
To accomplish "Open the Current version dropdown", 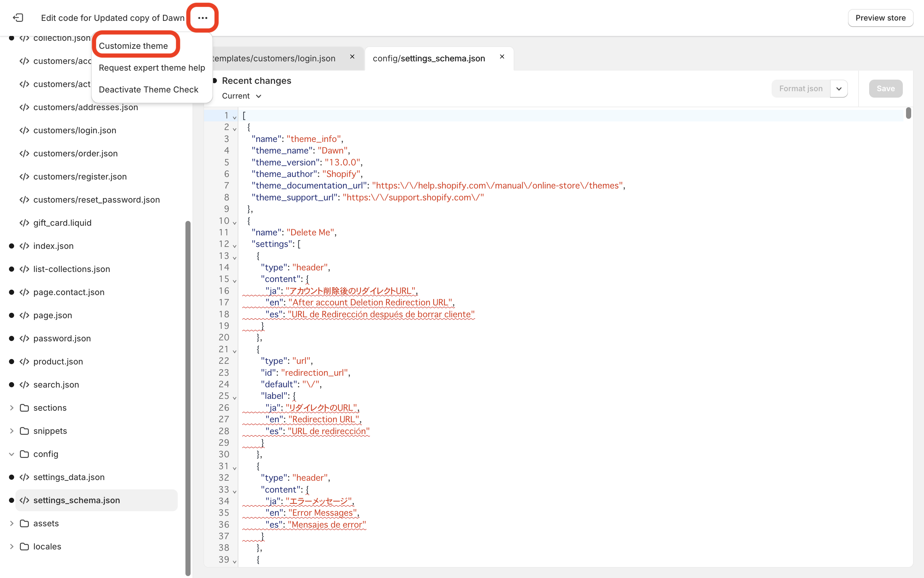I will click(x=242, y=96).
